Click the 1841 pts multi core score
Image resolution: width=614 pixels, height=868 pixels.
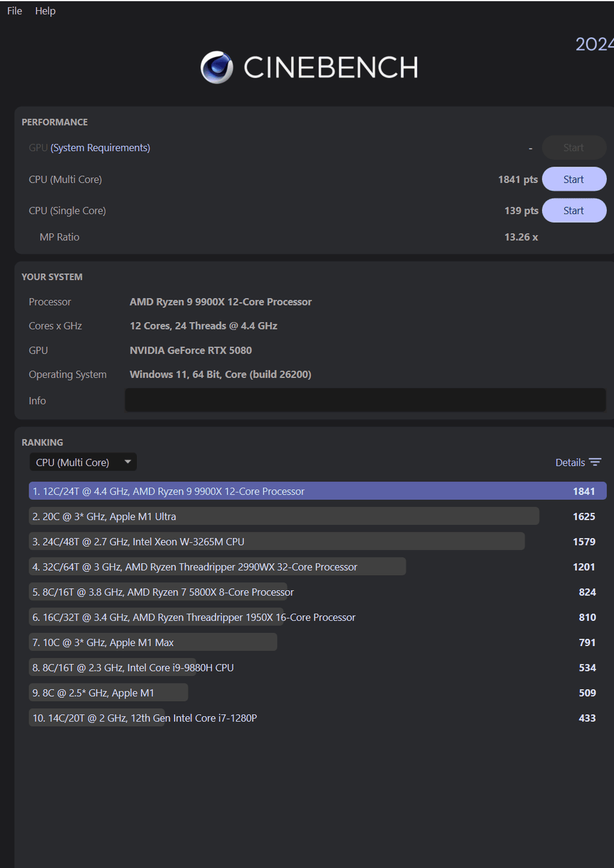(x=518, y=180)
